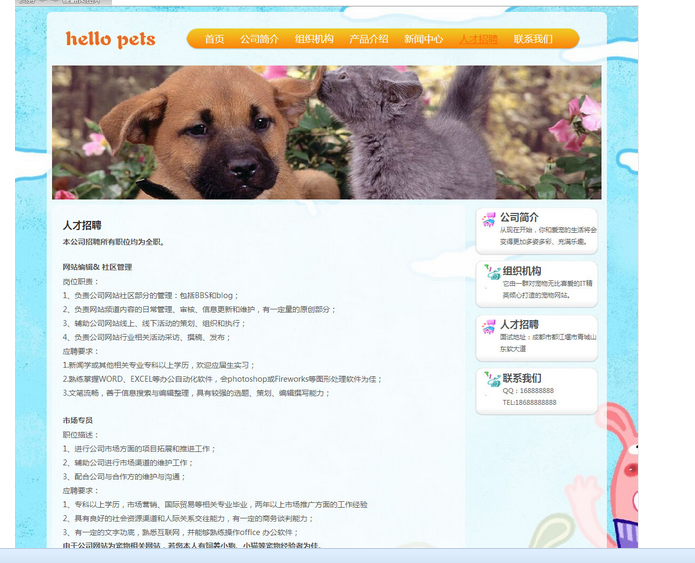Select the 联系我们 sidebar heading

pyautogui.click(x=521, y=378)
